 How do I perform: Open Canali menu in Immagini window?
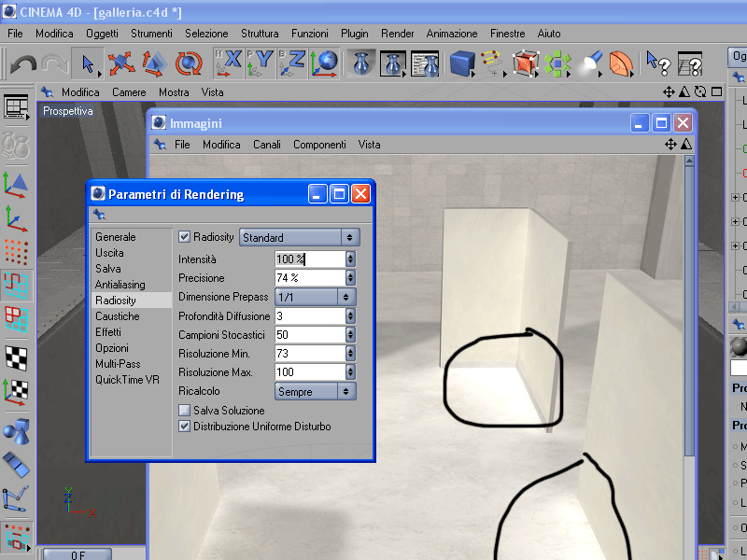point(267,145)
